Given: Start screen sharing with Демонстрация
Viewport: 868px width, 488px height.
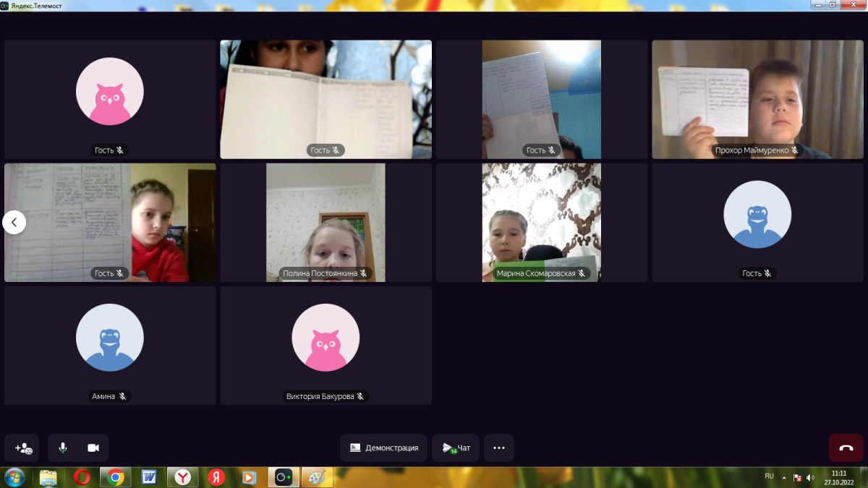Looking at the screenshot, I should (x=384, y=448).
